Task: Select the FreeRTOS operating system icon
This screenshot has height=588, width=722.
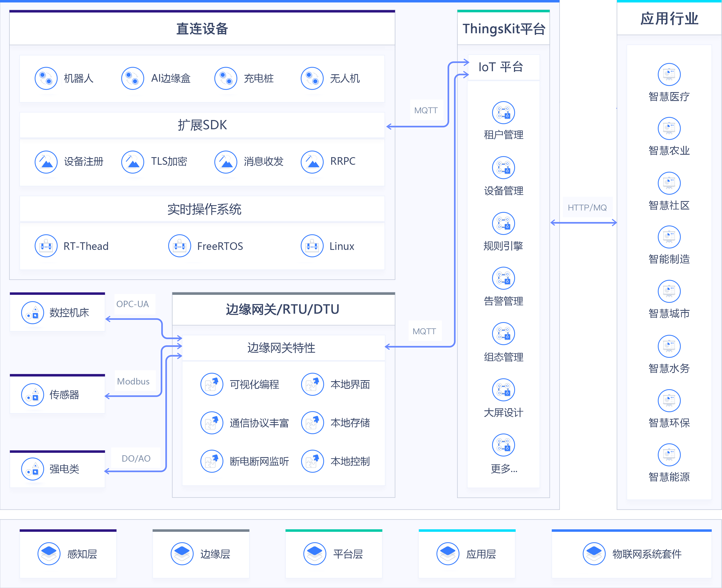Action: 179,246
